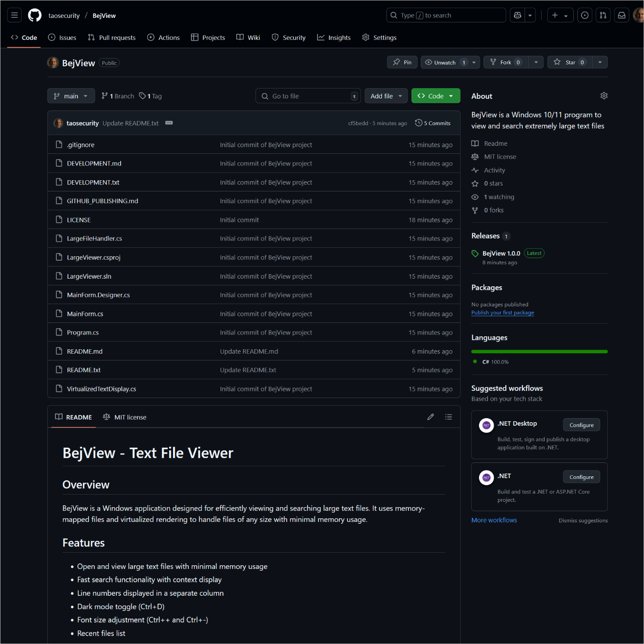Viewport: 644px width, 644px height.
Task: Click the .NET Desktop workflow logo
Action: pos(487,425)
